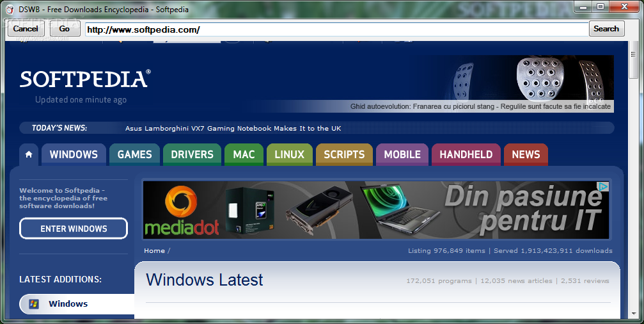Viewport: 644px width, 324px height.
Task: Click the DSWB app icon in title bar
Action: (x=9, y=9)
